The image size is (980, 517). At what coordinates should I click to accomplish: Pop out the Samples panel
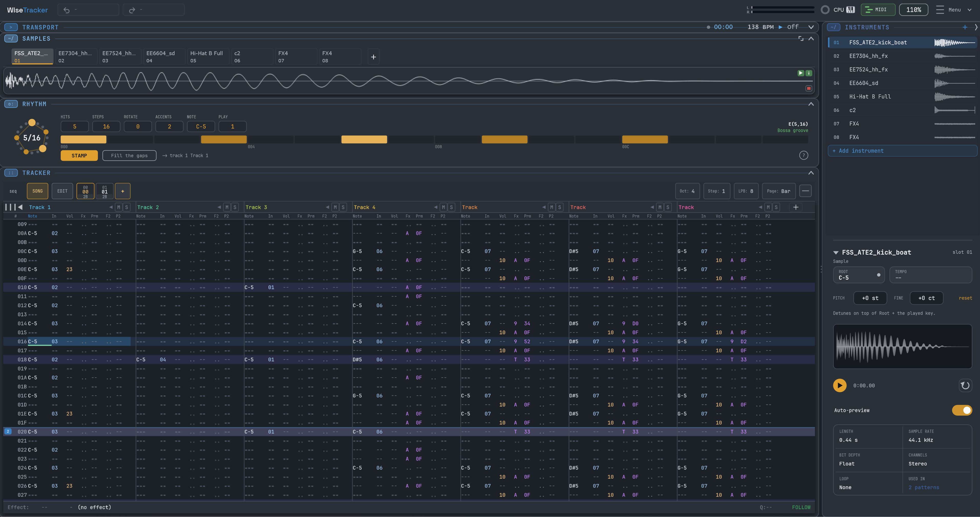point(801,38)
